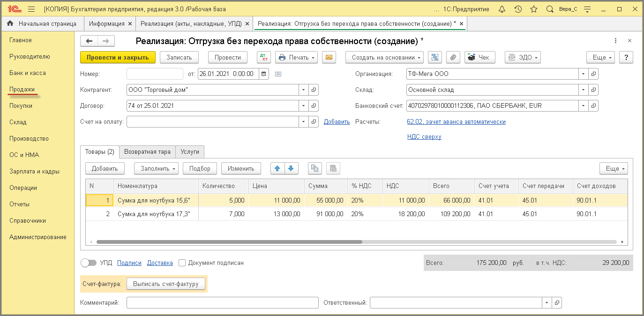Click Подбор button
The image size is (644, 316).
point(200,168)
